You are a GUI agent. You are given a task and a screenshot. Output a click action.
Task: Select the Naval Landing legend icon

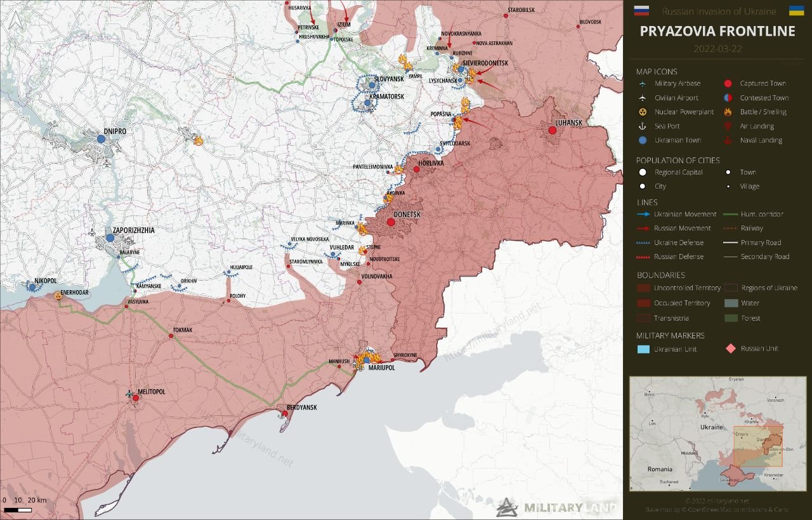pyautogui.click(x=728, y=140)
